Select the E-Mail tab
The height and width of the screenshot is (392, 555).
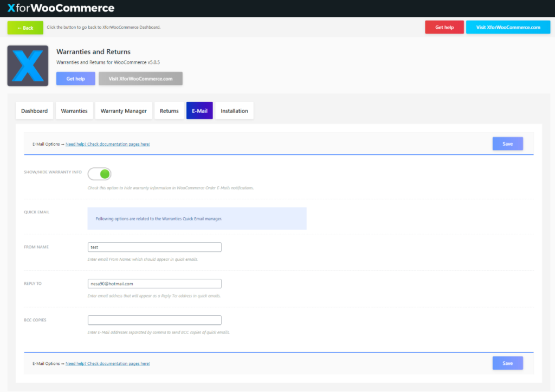(x=199, y=110)
